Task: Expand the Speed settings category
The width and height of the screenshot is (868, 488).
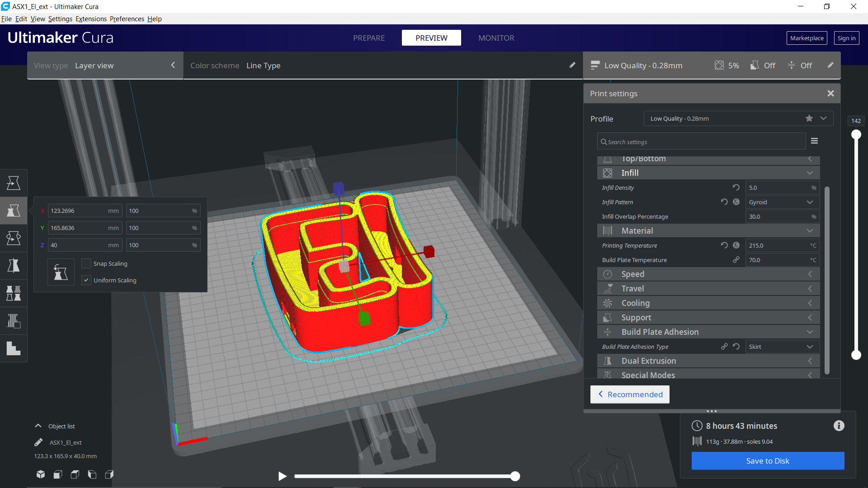Action: (708, 274)
